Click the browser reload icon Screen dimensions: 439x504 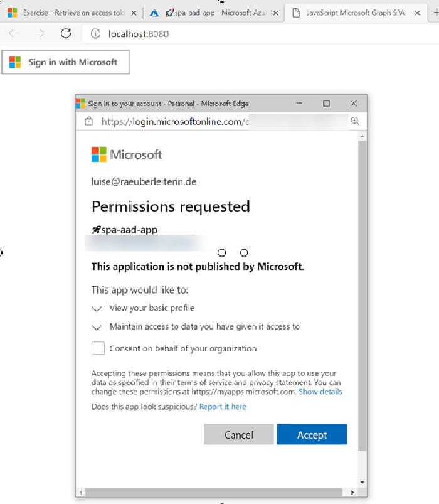(66, 33)
